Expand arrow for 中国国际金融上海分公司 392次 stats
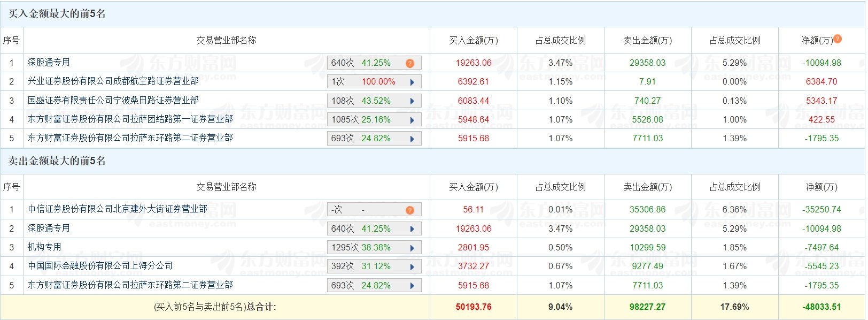This screenshot has height=320, width=868. 412,266
